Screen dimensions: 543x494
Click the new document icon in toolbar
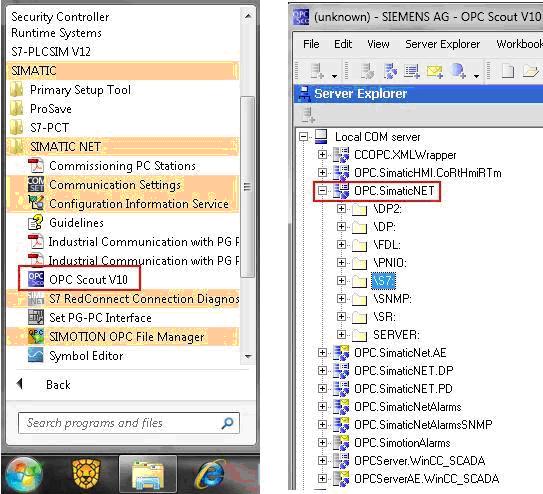[x=507, y=71]
